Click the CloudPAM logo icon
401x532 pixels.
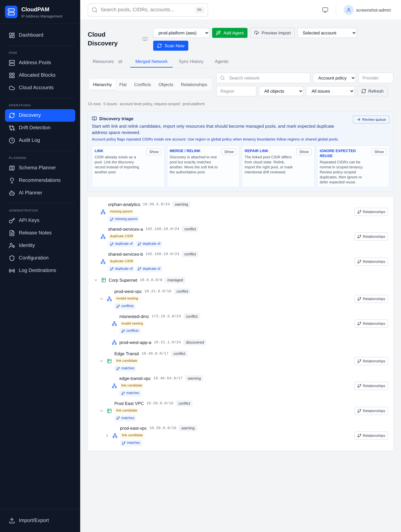click(11, 12)
